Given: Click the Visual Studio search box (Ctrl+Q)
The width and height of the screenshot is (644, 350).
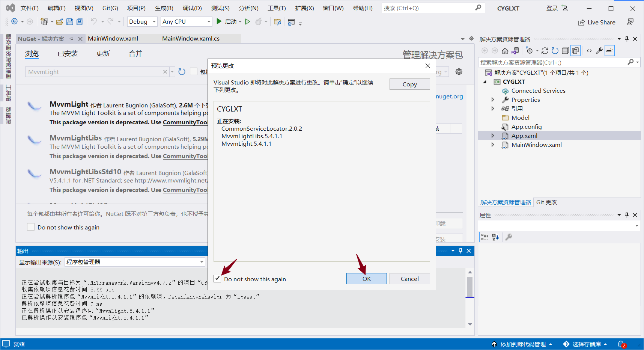Looking at the screenshot, I should point(433,8).
